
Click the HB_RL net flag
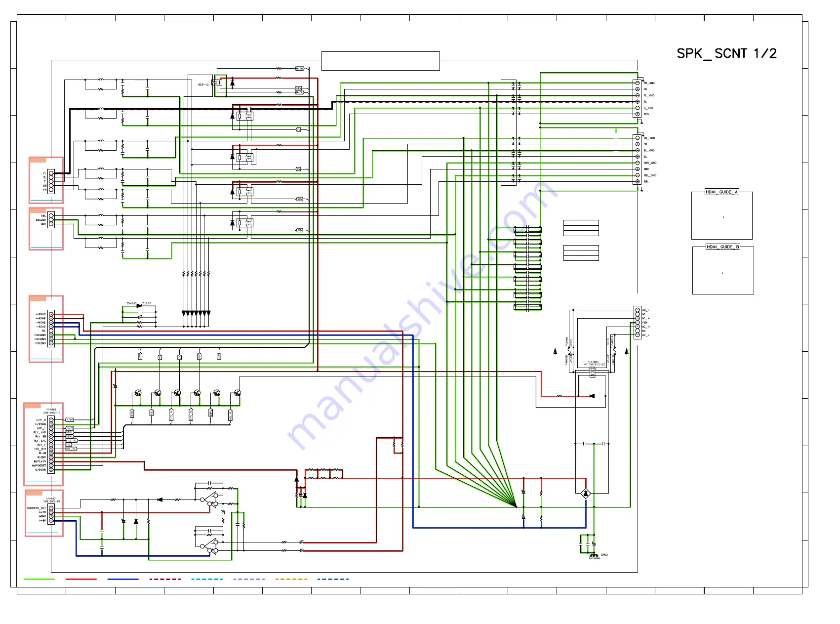71,449
